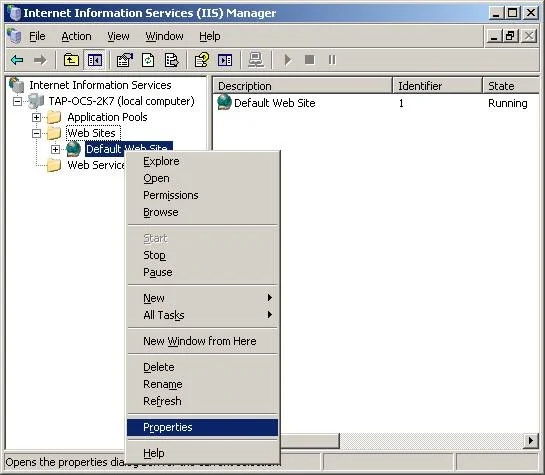The height and width of the screenshot is (475, 545).
Task: Toggle the Show/Hide Console Tree icon
Action: 95,60
